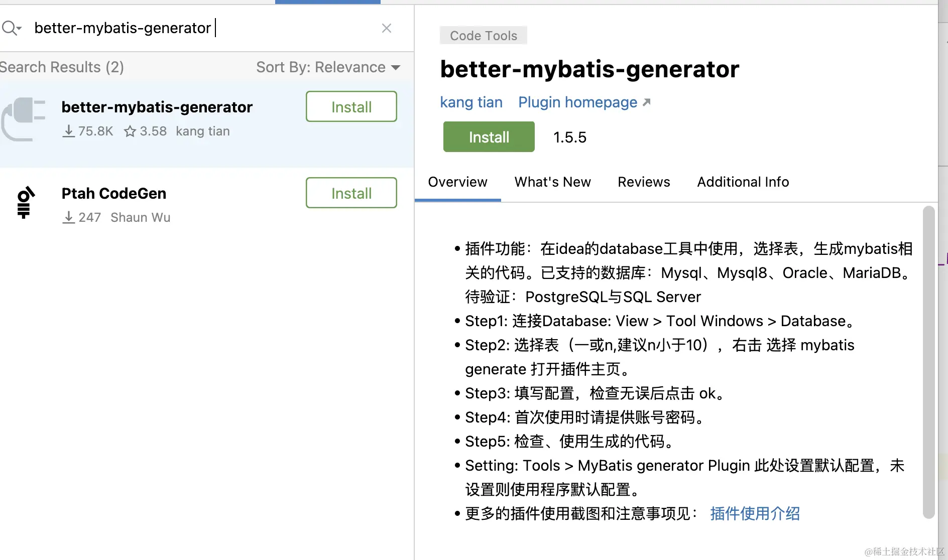
Task: Select the Additional Info tab
Action: click(x=743, y=182)
